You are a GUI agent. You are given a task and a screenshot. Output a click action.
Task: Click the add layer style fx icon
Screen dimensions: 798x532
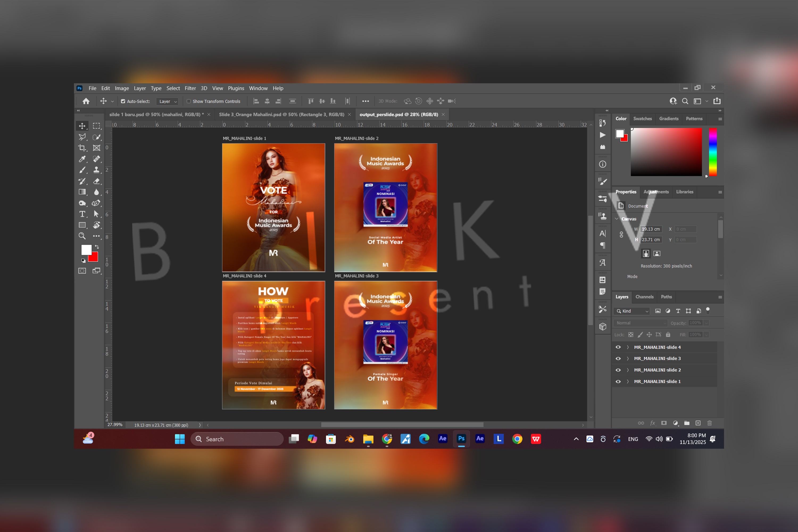[x=652, y=423]
